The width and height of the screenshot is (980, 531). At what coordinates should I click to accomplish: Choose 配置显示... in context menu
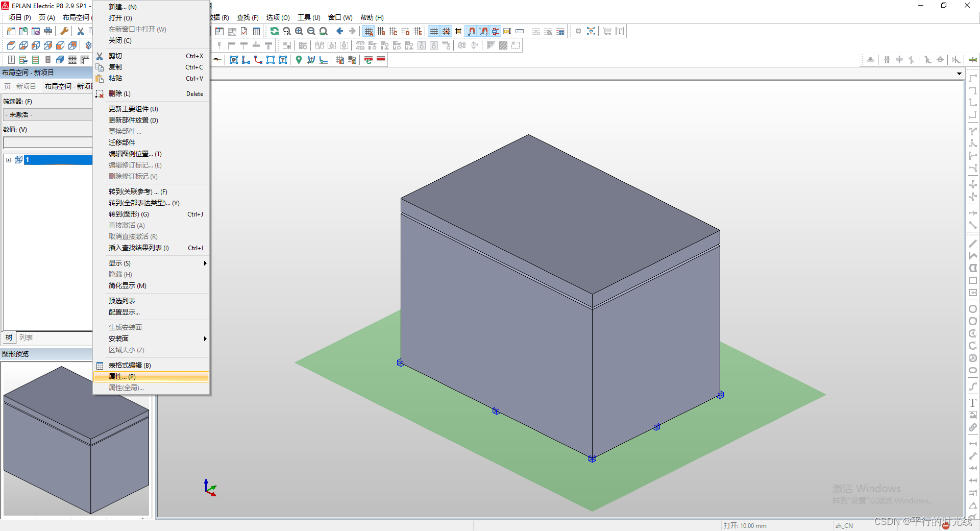(x=152, y=312)
